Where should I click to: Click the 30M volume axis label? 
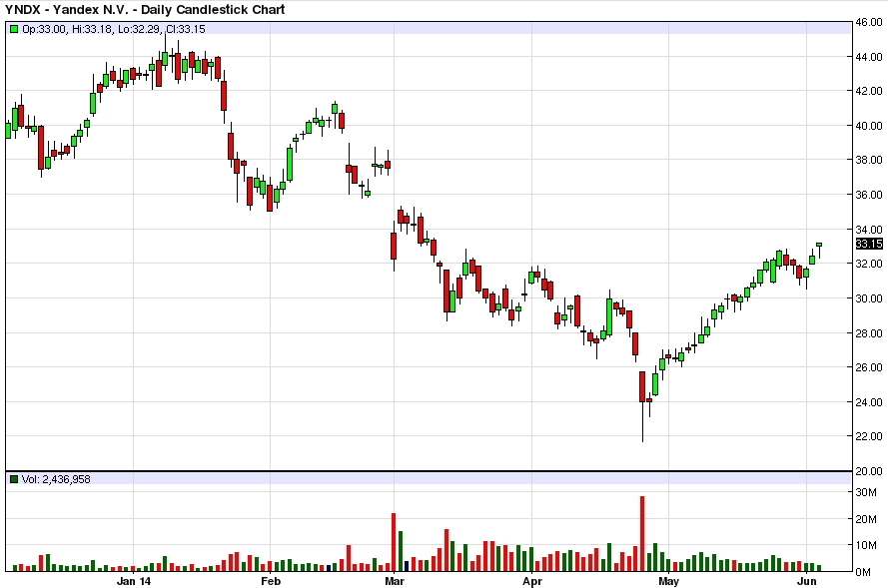pyautogui.click(x=866, y=492)
